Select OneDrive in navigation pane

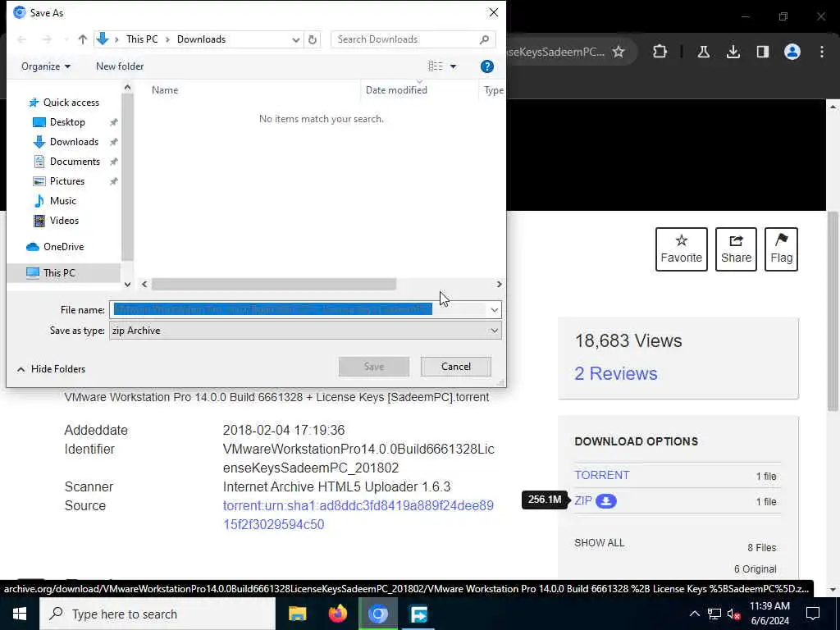[x=63, y=247]
